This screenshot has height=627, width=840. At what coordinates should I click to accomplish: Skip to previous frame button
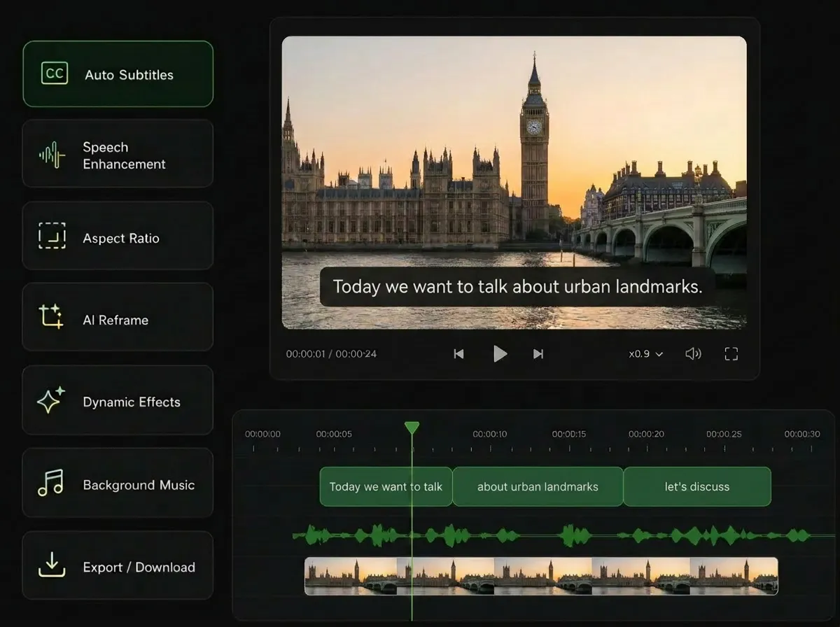(x=458, y=353)
